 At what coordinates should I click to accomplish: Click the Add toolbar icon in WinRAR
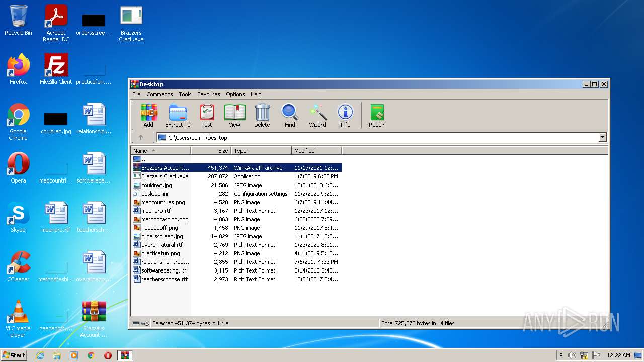coord(148,116)
